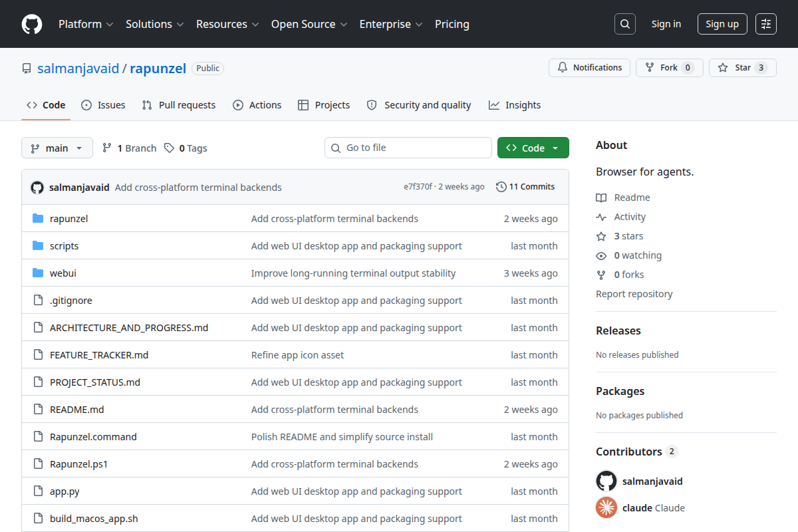Click the file icon beside FEATURE_TRACKER.md
The image size is (798, 532).
(x=38, y=355)
